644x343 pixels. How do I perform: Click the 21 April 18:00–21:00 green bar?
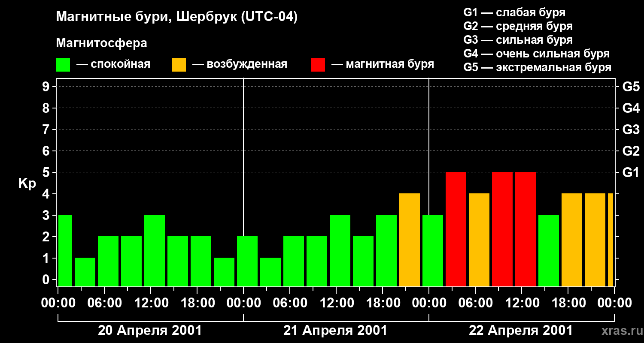(386, 250)
